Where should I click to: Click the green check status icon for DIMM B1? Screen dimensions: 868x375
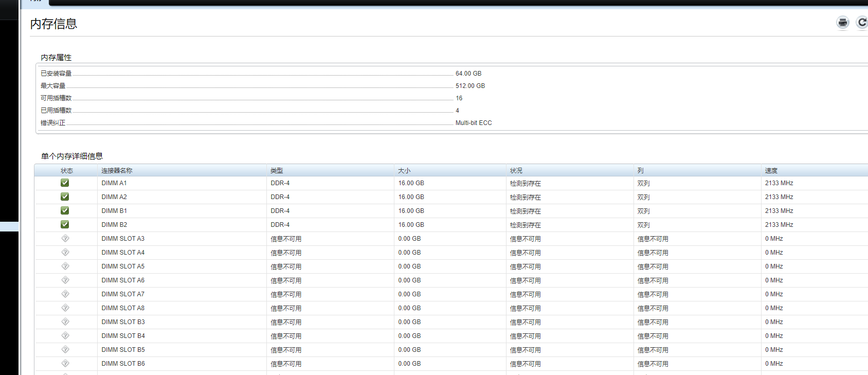point(65,211)
